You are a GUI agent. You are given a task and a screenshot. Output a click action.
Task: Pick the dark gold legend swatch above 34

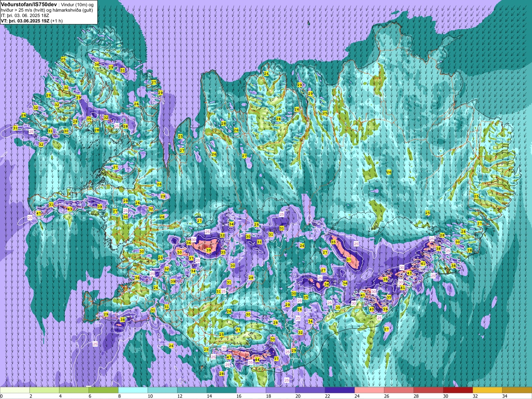(517, 390)
